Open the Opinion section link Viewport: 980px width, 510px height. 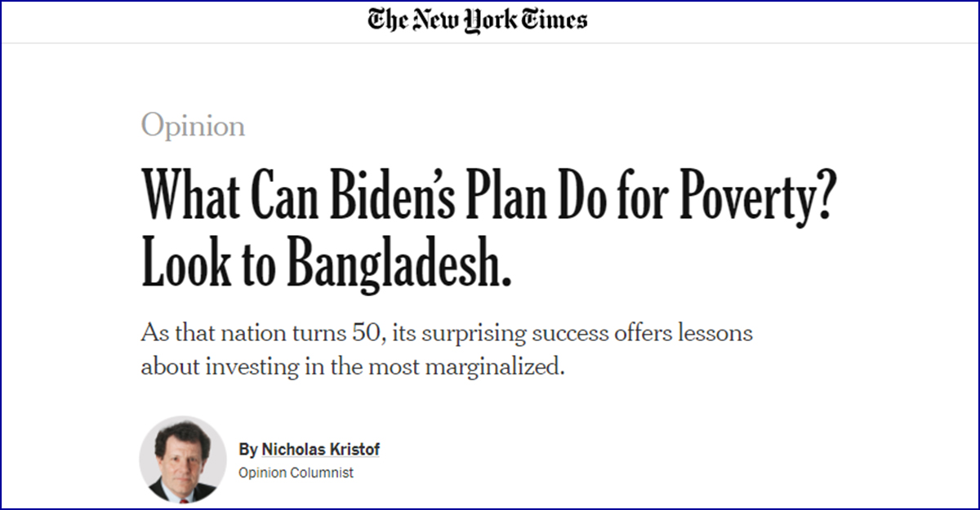point(193,126)
